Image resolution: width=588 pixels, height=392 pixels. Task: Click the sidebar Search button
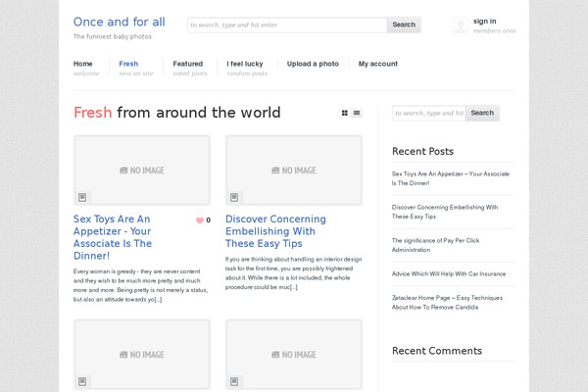[x=482, y=113]
